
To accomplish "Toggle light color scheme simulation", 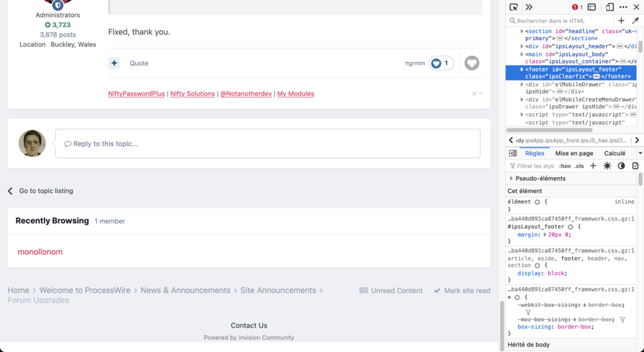I will pyautogui.click(x=607, y=166).
